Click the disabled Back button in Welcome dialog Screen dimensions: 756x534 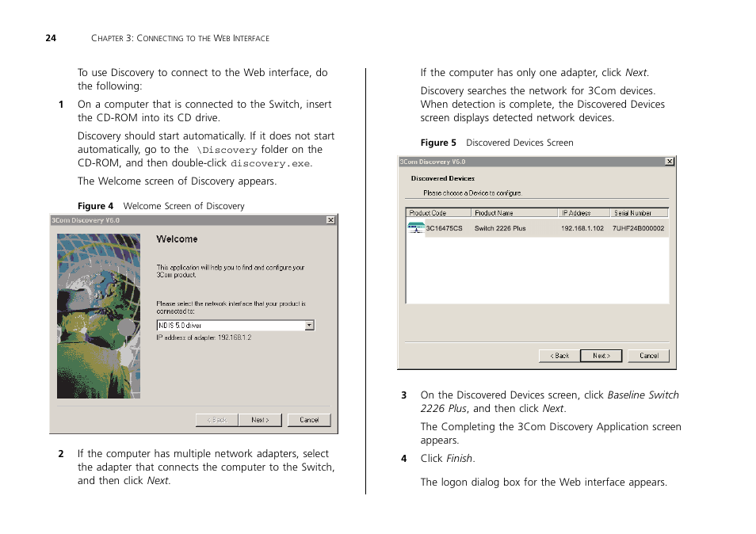pyautogui.click(x=217, y=420)
